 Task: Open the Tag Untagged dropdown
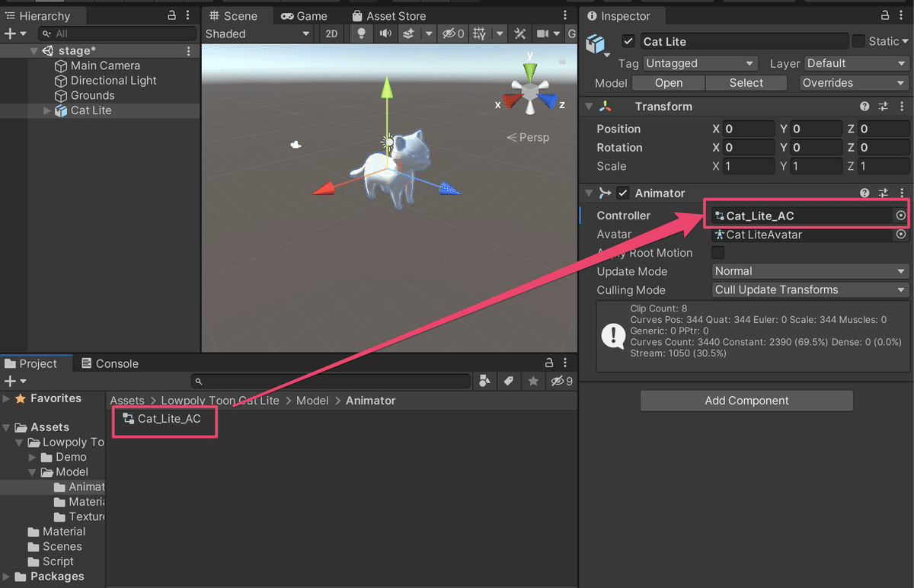click(700, 64)
